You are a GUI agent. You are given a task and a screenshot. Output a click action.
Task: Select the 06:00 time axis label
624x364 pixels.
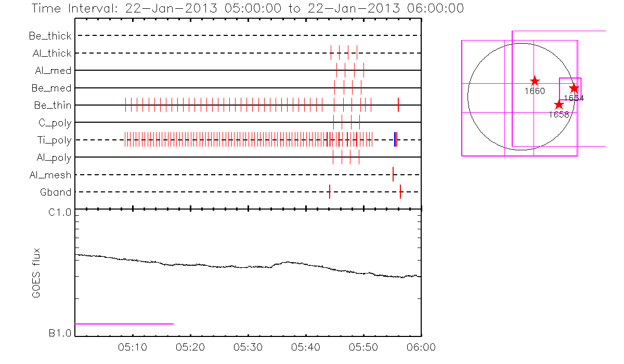(421, 347)
